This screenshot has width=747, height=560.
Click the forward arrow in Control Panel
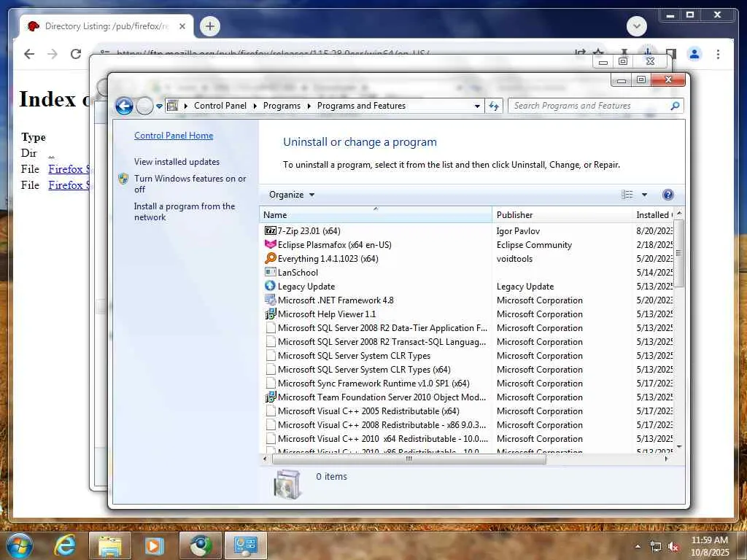(x=144, y=106)
